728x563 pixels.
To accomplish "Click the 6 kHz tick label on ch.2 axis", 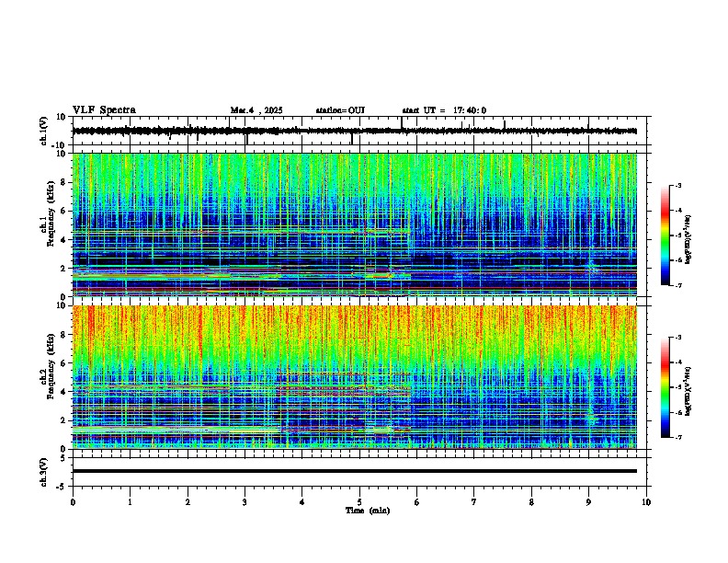I will point(64,363).
